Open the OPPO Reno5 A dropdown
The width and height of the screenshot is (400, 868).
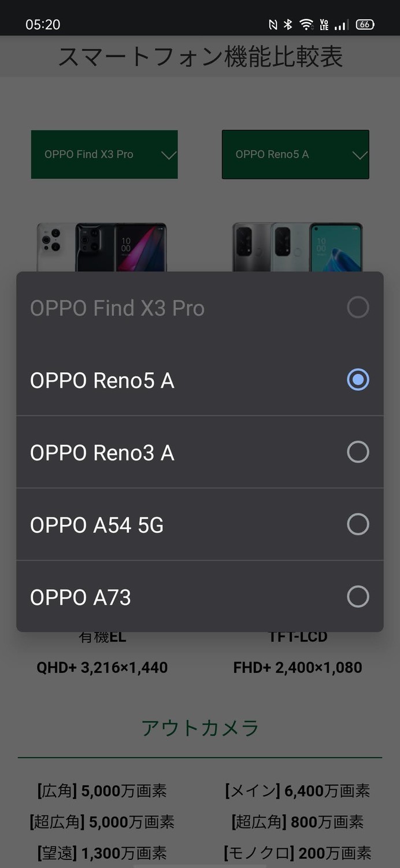point(295,155)
